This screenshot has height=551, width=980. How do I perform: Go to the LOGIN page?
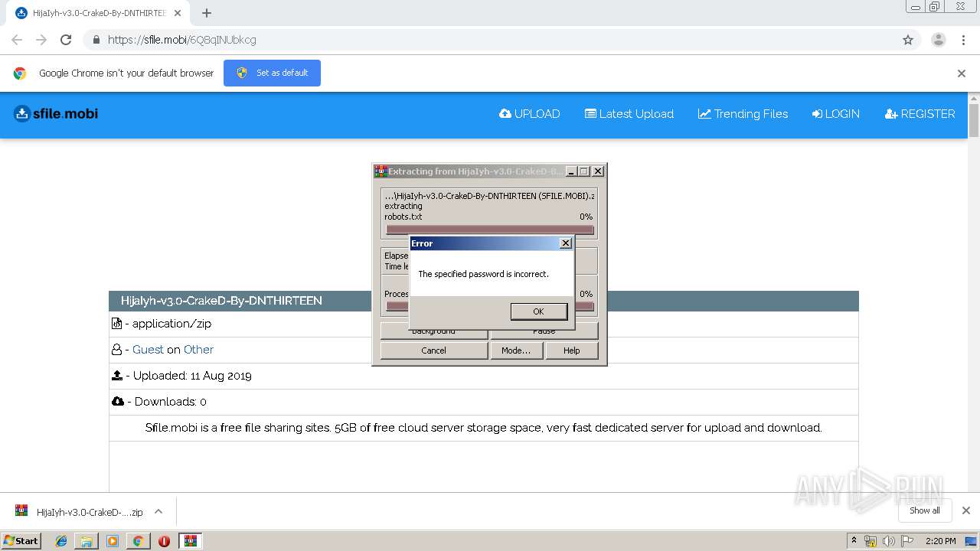(836, 114)
